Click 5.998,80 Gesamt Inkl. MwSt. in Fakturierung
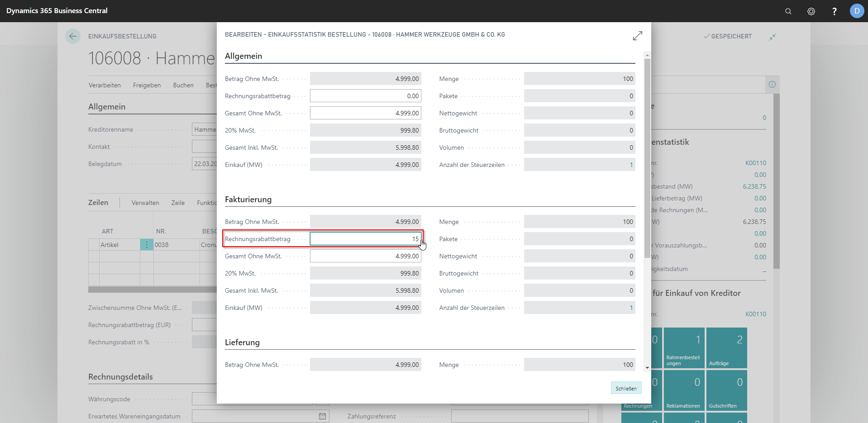Viewport: 868px width, 423px height. [366, 290]
